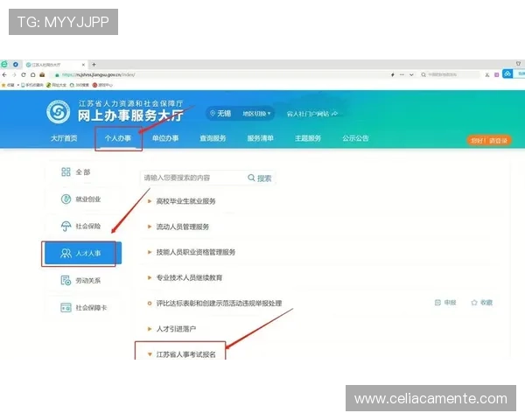
Task: Follow the 省人社门户网站 link
Action: [311, 114]
